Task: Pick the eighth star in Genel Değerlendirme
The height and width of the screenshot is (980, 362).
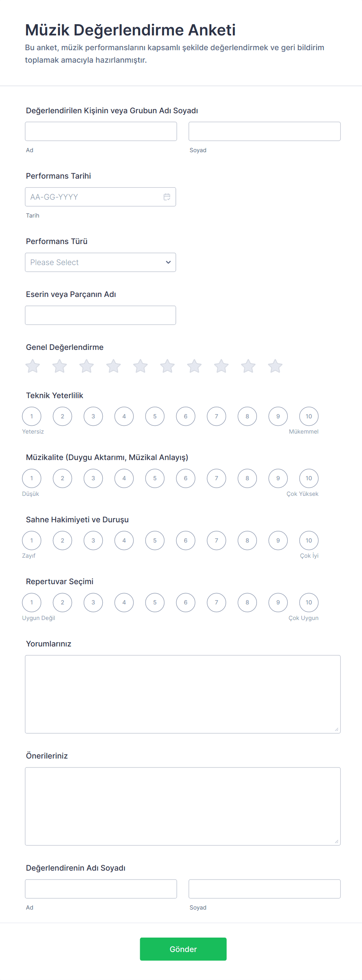Action: (221, 366)
